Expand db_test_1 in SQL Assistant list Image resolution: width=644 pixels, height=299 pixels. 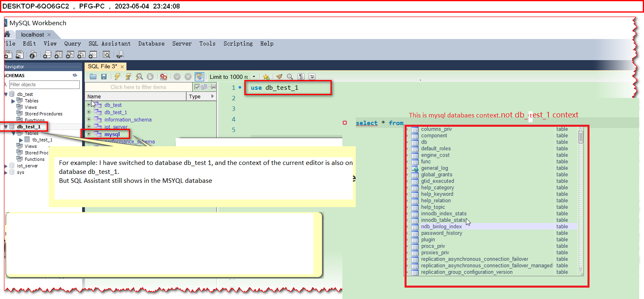tap(89, 112)
